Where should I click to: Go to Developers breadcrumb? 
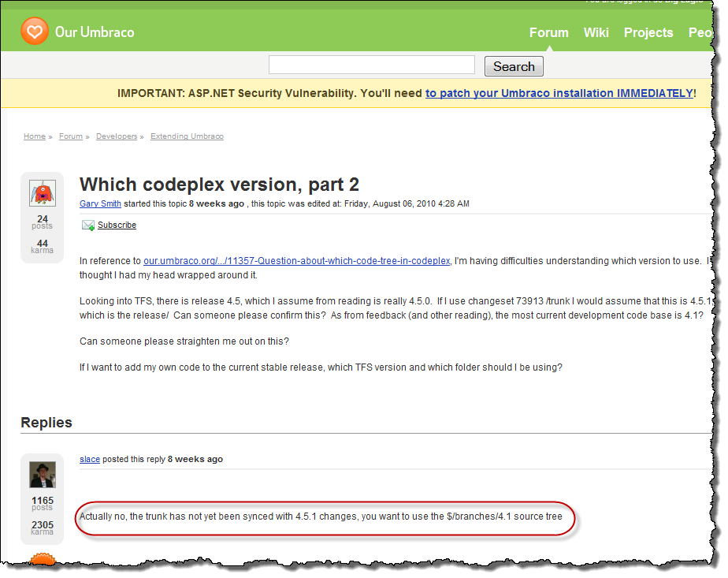(117, 136)
